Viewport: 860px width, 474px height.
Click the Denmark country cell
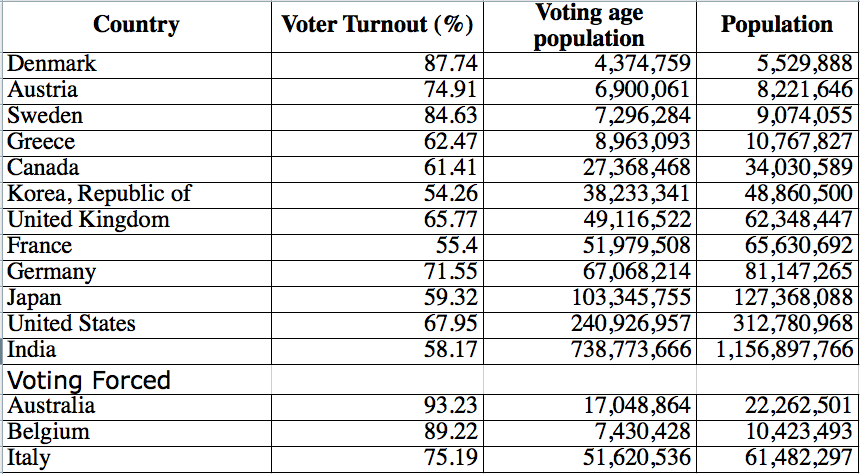point(52,64)
